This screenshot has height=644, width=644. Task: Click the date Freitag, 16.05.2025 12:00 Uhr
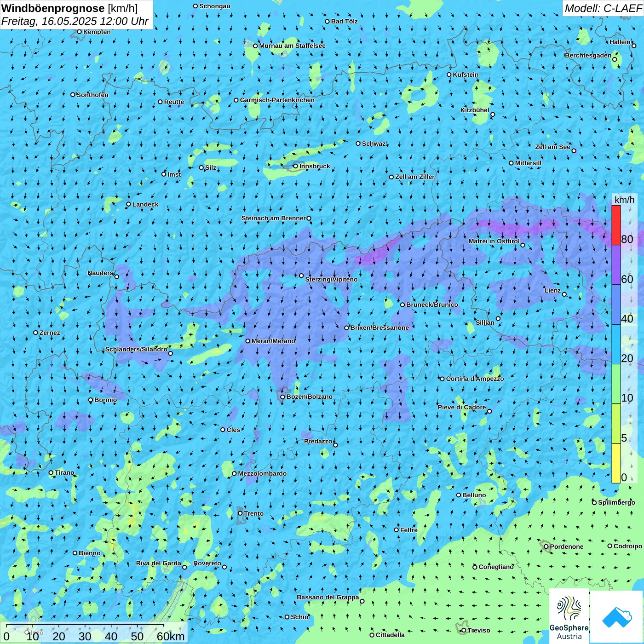(75, 21)
